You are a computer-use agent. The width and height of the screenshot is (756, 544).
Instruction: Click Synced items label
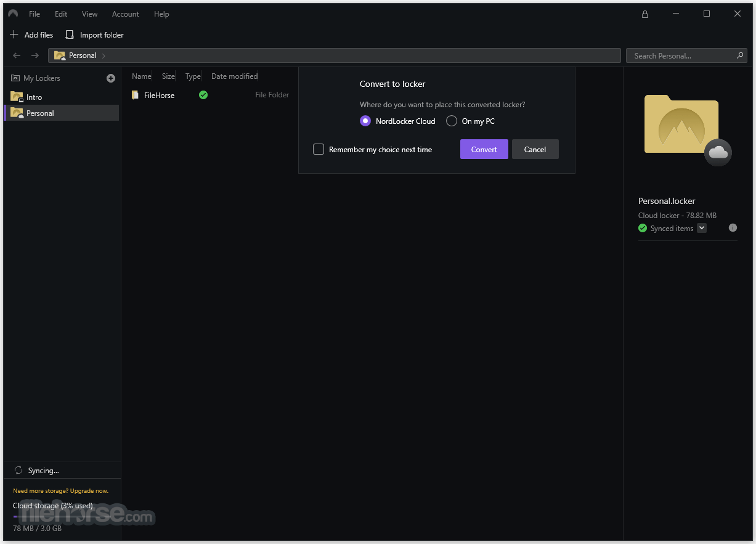(672, 229)
